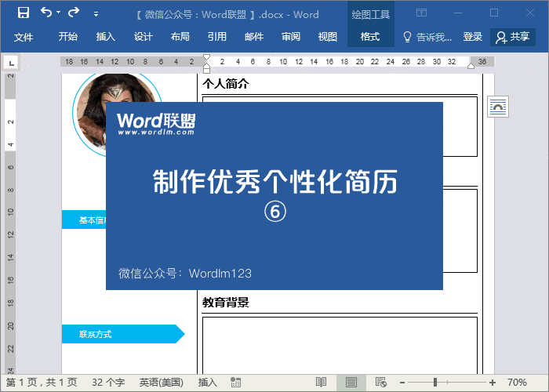The image size is (549, 392).
Task: Open the 文件 menu
Action: point(24,37)
